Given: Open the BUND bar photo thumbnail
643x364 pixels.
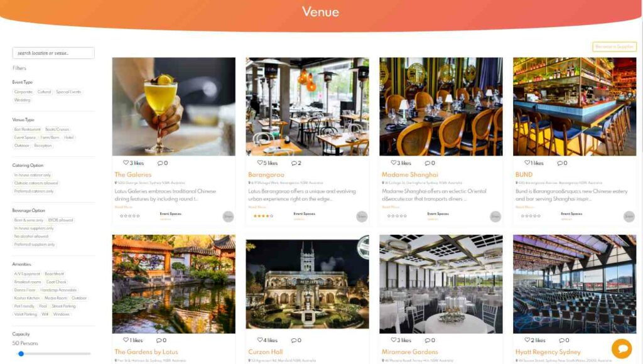Looking at the screenshot, I should [x=575, y=107].
